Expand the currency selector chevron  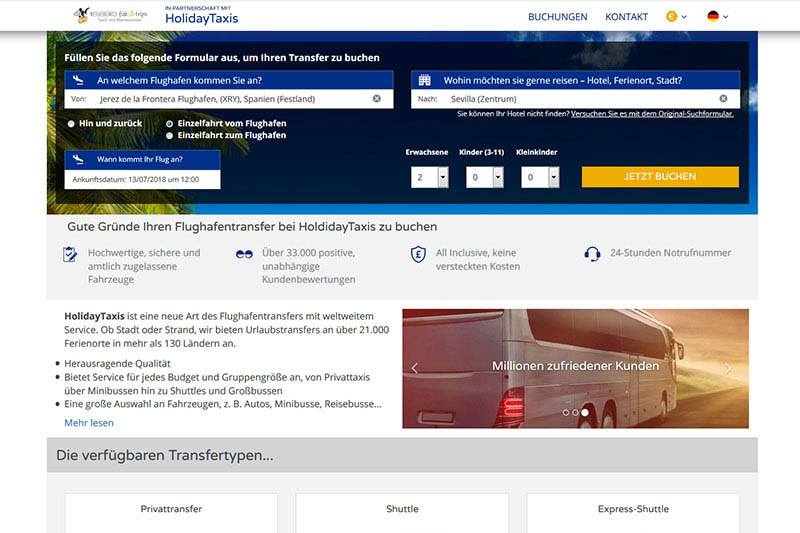(684, 17)
